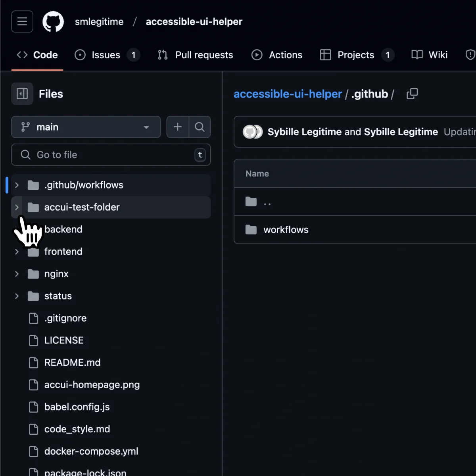Open the smlegitime user profile link

click(99, 21)
